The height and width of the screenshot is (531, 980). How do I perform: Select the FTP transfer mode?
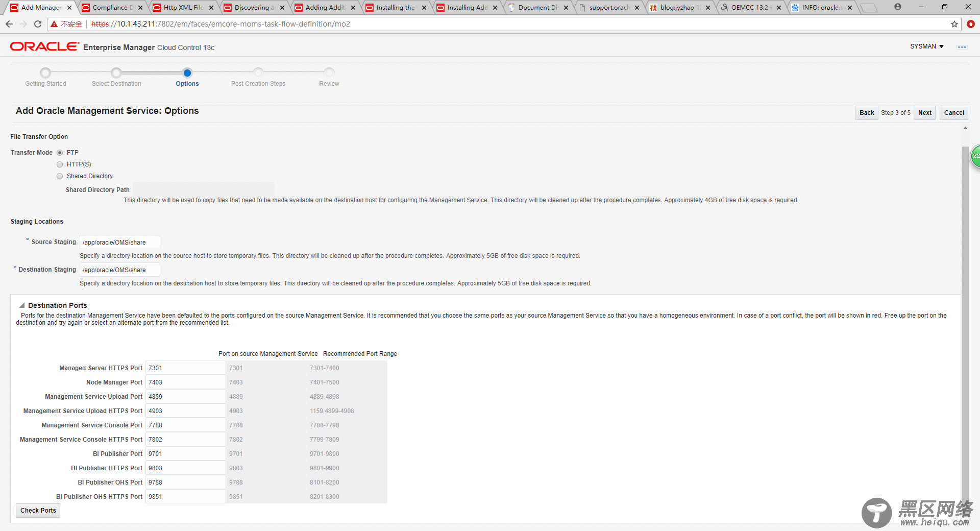pyautogui.click(x=60, y=153)
